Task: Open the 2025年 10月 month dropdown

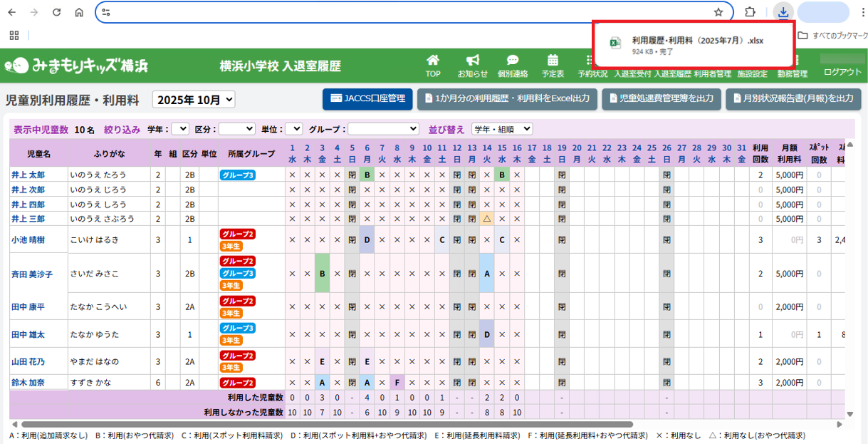Action: point(194,100)
